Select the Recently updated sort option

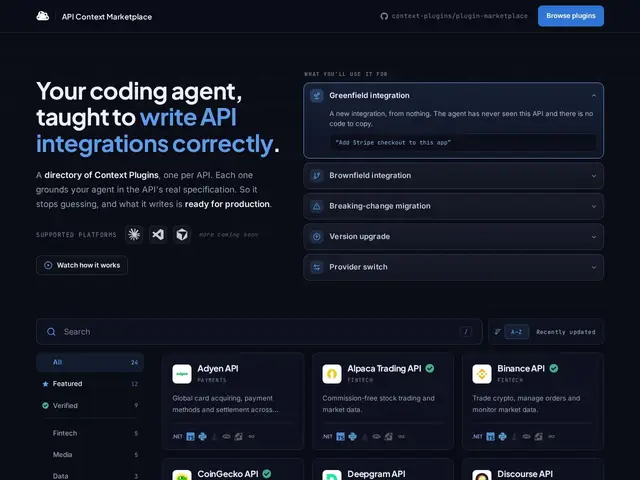[x=566, y=332]
